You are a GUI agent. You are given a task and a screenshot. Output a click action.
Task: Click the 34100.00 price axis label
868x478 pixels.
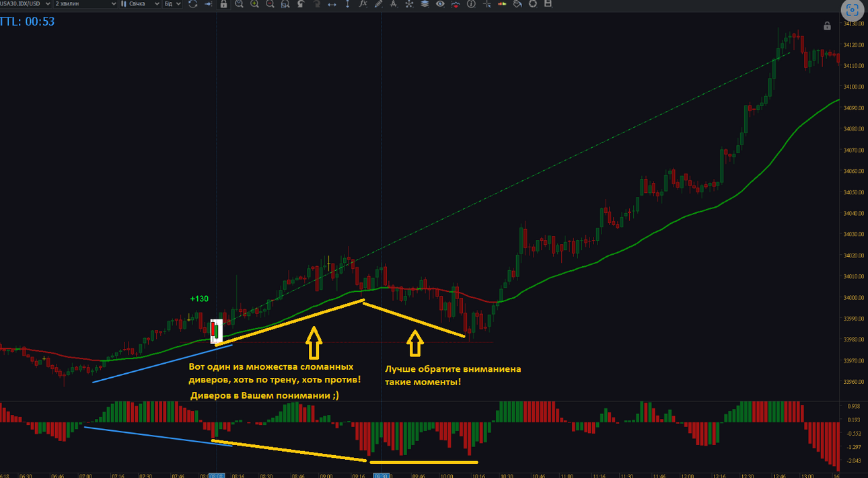(853, 87)
